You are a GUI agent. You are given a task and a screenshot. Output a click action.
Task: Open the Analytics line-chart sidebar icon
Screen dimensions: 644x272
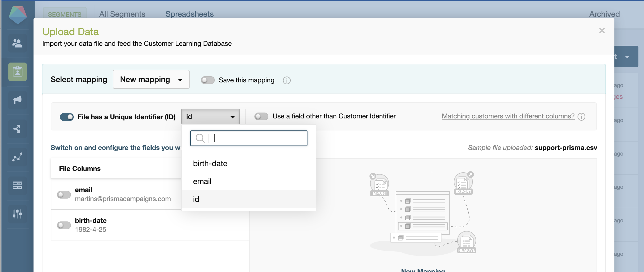point(18,157)
